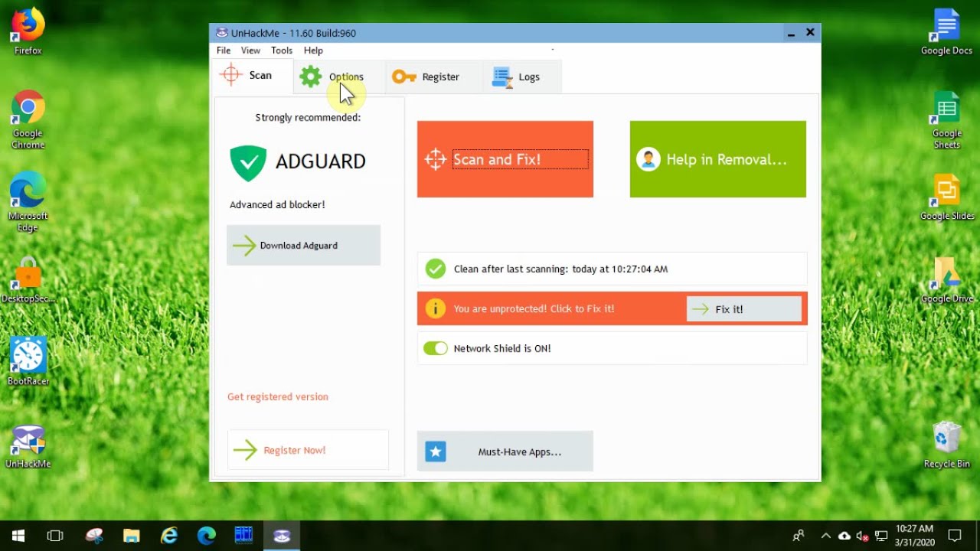
Task: Open BootRacer desktop shortcut
Action: point(28,362)
